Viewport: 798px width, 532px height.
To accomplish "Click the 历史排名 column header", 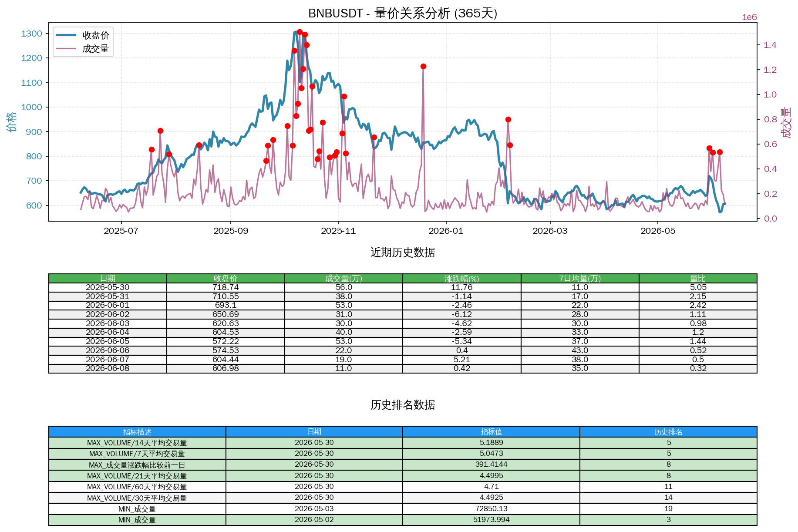I will [x=668, y=432].
